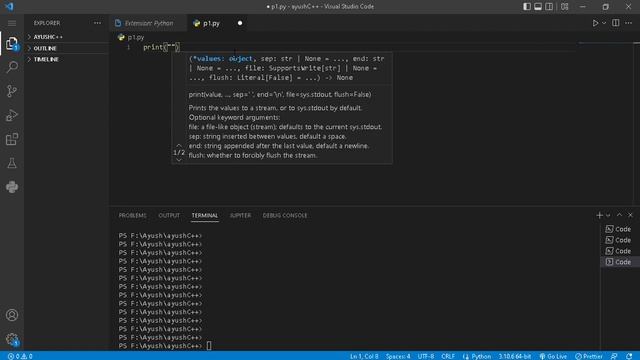Open the Accounts menu
The image size is (640, 360).
tap(12, 315)
